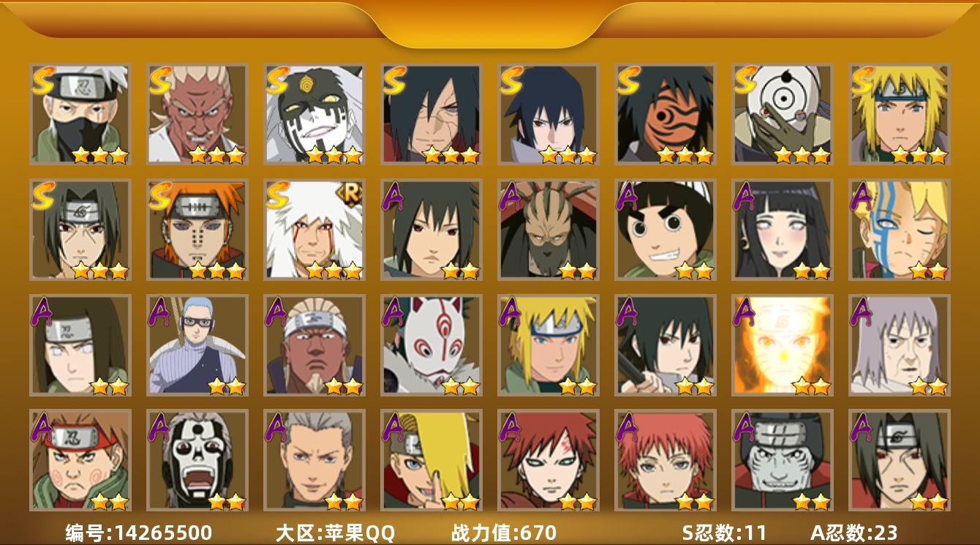980x545 pixels.
Task: Select the half black-white faced character portrait
Action: 314,114
